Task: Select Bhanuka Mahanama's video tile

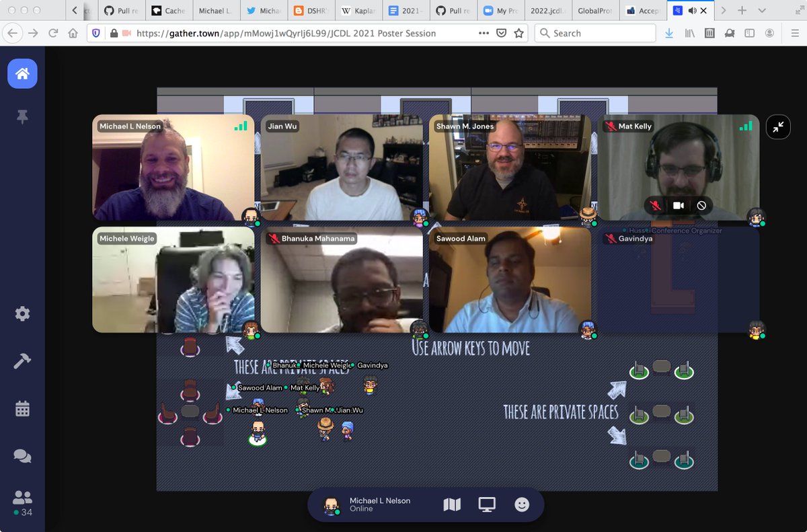Action: [342, 280]
